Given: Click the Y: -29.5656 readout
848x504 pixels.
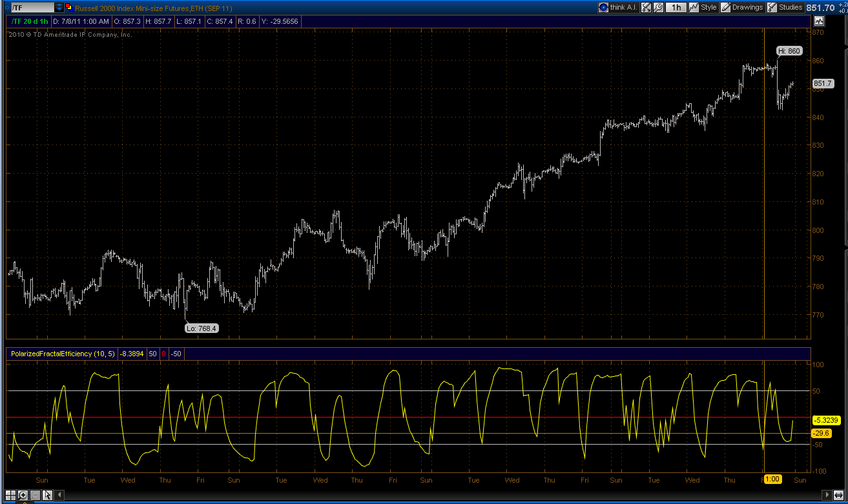Looking at the screenshot, I should pyautogui.click(x=280, y=21).
